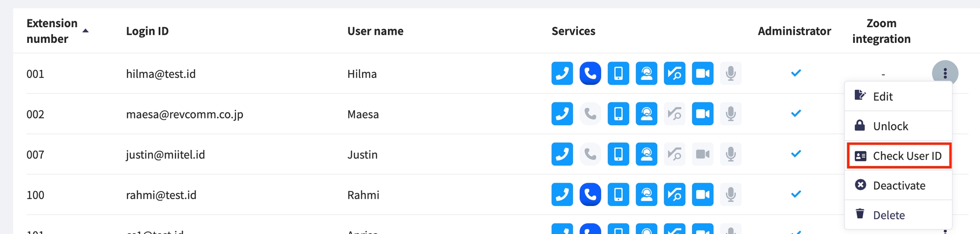Click the microphone icon in Justin's row
Viewport: 980px width, 234px height.
[730, 154]
